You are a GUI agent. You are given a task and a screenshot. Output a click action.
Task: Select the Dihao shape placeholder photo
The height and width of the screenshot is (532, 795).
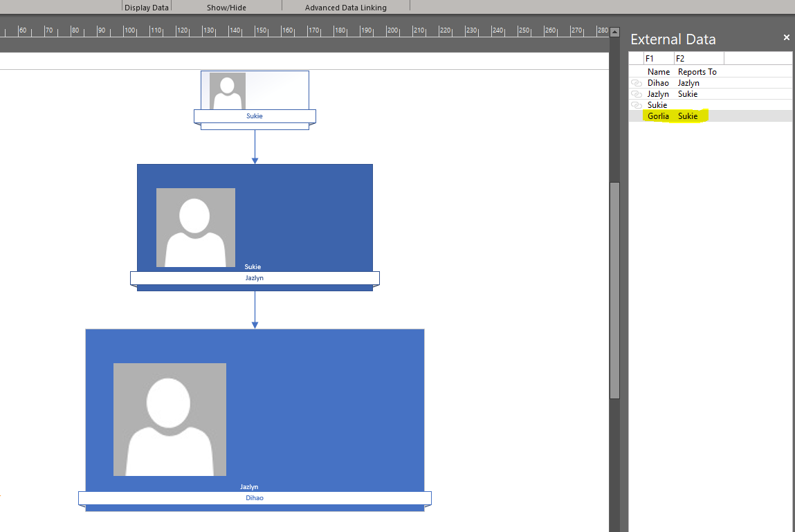pyautogui.click(x=170, y=419)
